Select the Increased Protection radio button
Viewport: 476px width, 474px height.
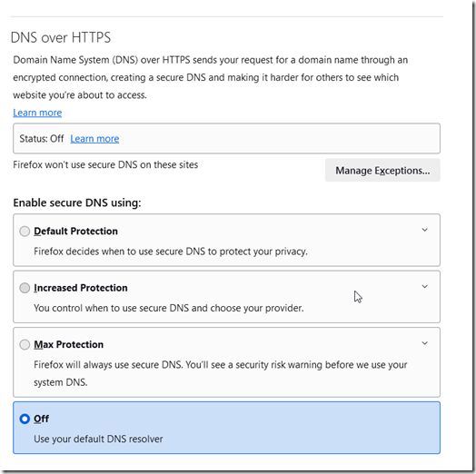[x=25, y=288]
